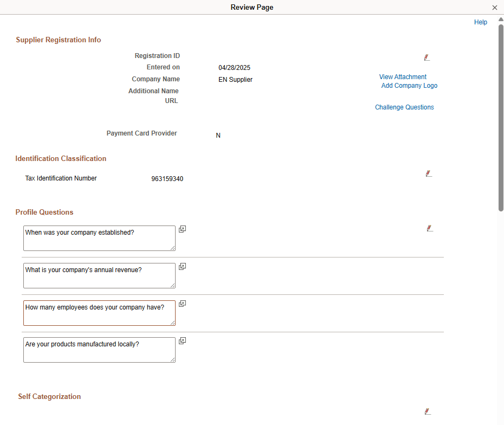Click the edit pencil for Supplier Registration Info

427,57
